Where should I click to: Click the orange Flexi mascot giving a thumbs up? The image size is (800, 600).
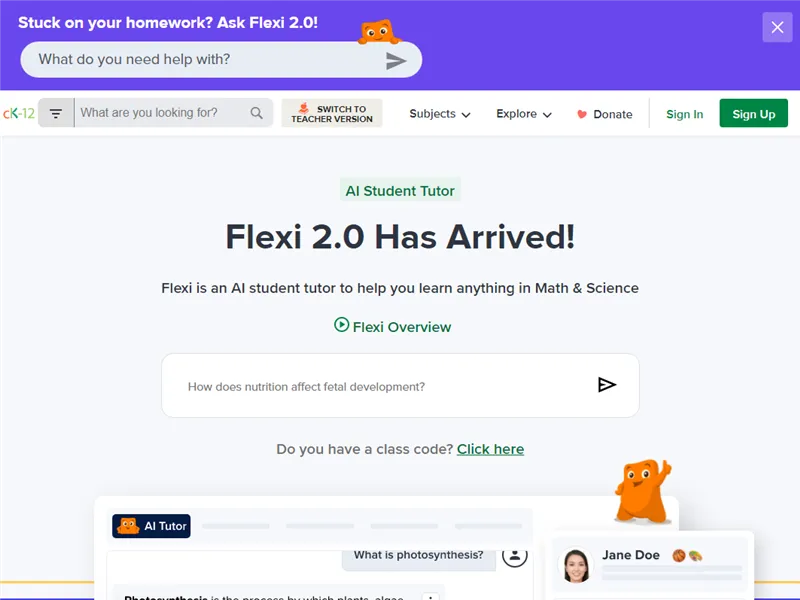coord(643,491)
